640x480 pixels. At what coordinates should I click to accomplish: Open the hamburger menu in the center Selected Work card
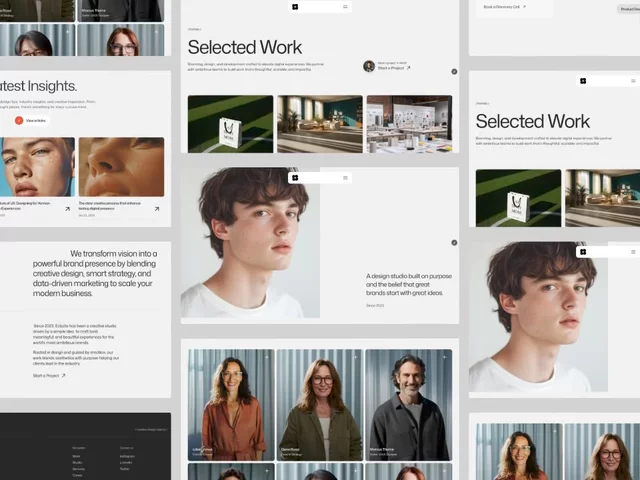(x=345, y=7)
